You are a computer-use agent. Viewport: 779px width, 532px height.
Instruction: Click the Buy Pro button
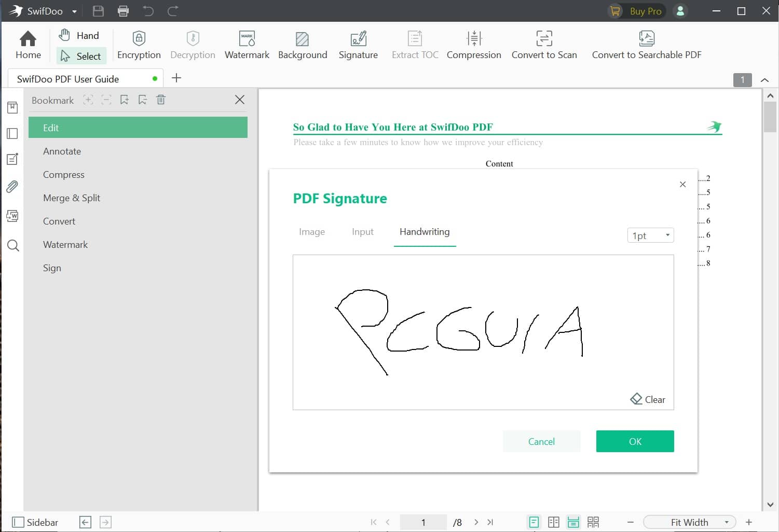(637, 11)
